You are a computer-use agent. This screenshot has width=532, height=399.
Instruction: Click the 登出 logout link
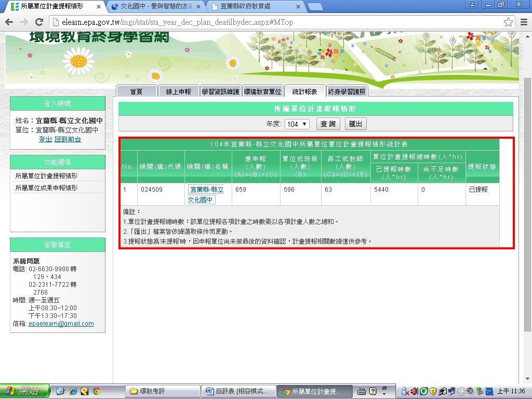[45, 139]
